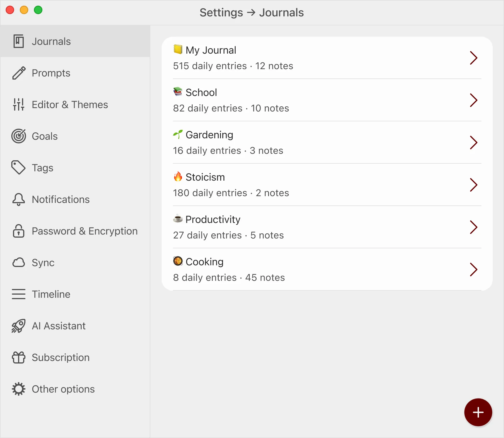Click the Sync cloud icon

click(x=19, y=262)
